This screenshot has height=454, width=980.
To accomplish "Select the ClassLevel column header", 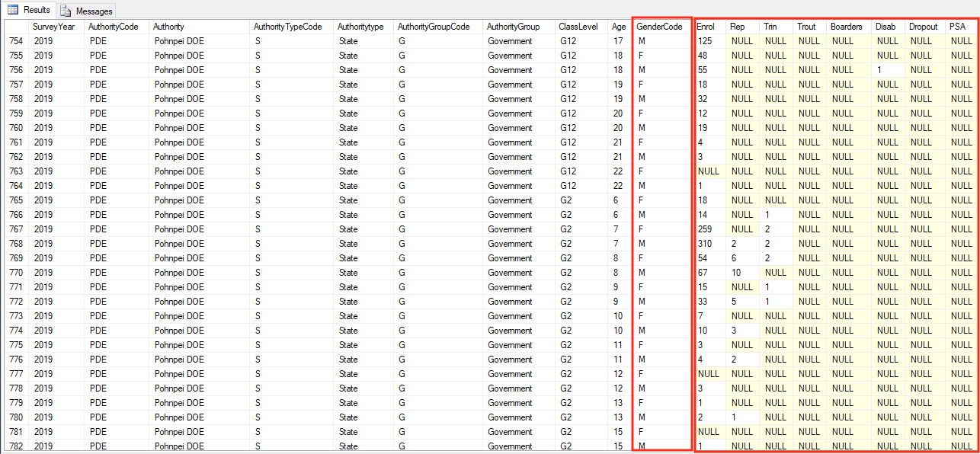I will coord(577,27).
